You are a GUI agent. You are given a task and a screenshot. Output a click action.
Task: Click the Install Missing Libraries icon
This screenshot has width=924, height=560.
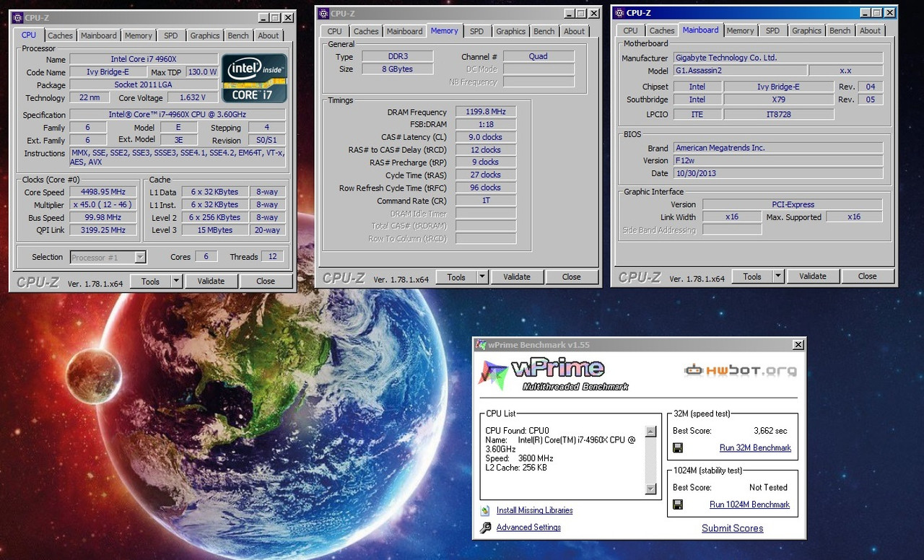(485, 510)
